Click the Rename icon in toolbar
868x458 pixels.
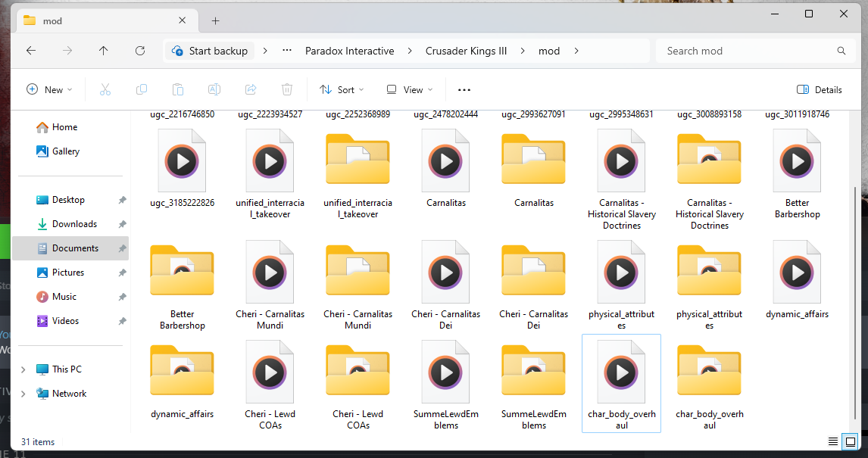[x=214, y=89]
